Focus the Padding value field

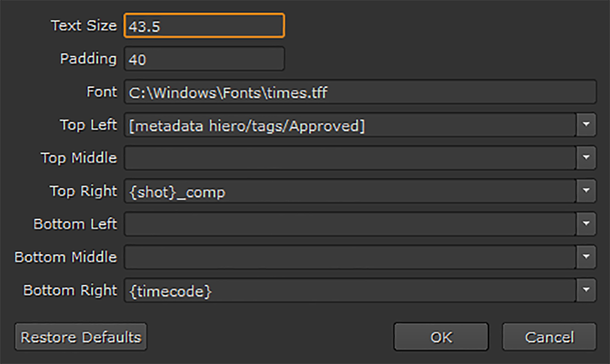point(204,59)
